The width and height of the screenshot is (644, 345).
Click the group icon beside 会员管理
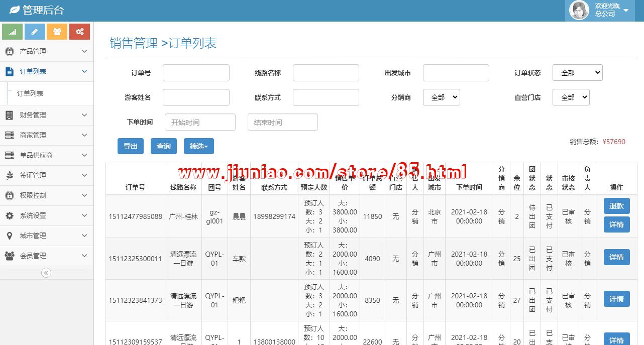coord(9,256)
